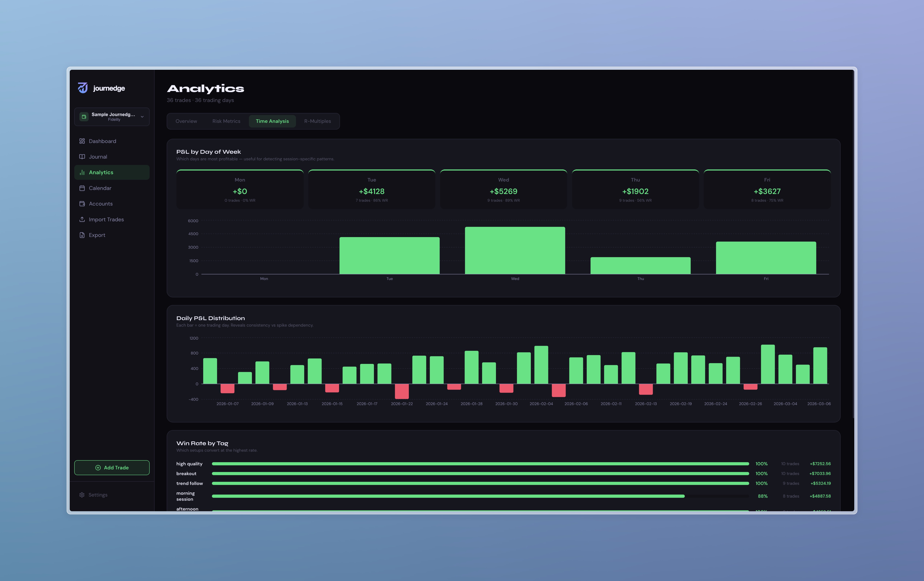Click the plus icon on Add Trade

point(98,467)
